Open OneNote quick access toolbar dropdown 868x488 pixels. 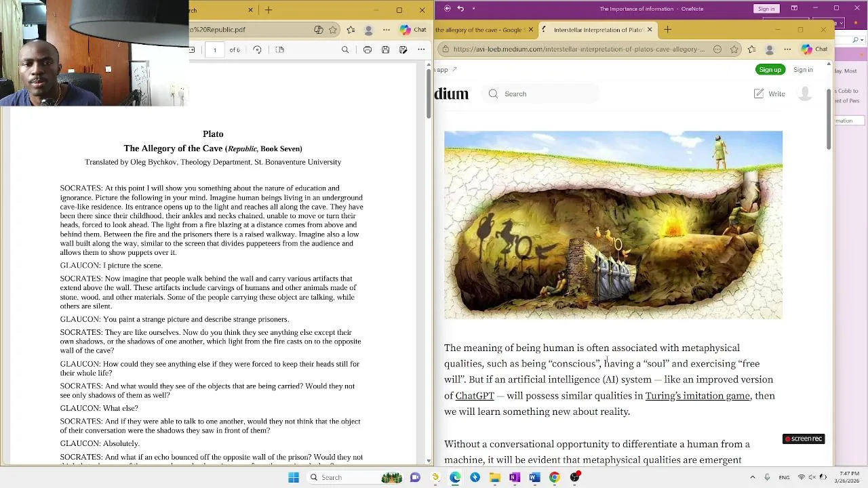[473, 9]
